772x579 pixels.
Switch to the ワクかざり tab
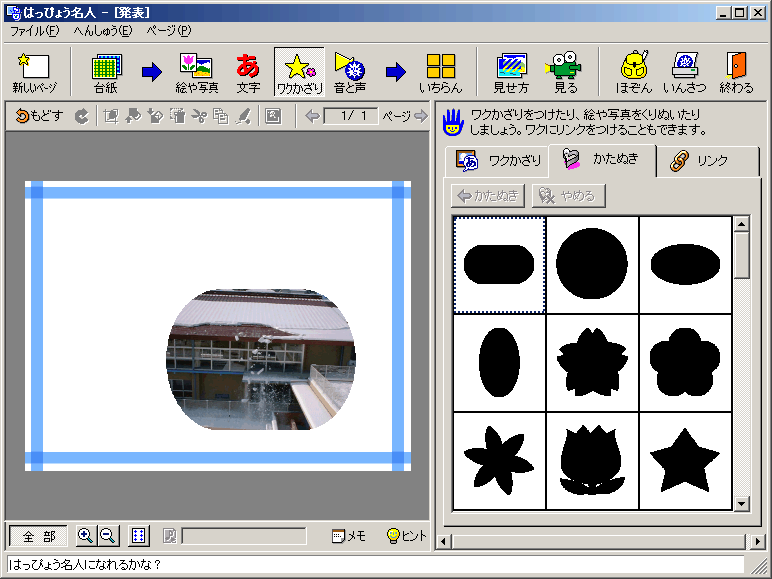coord(498,161)
